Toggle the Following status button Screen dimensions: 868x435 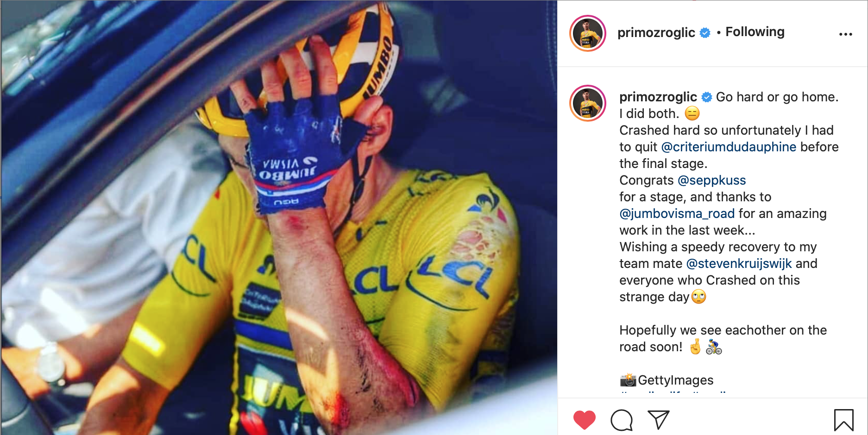[755, 32]
